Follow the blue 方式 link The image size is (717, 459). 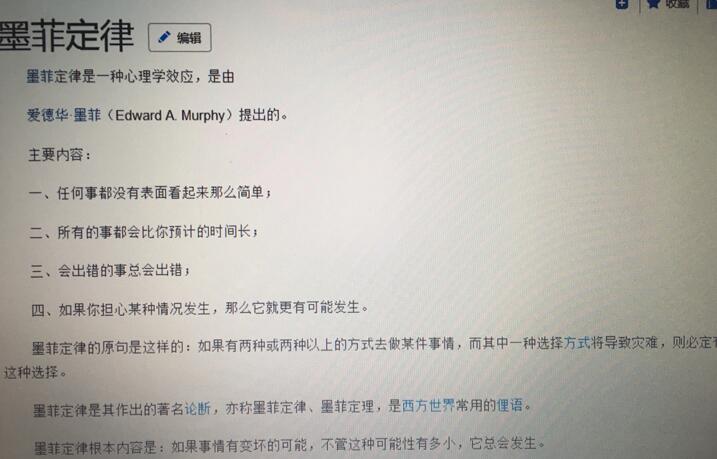pos(577,343)
